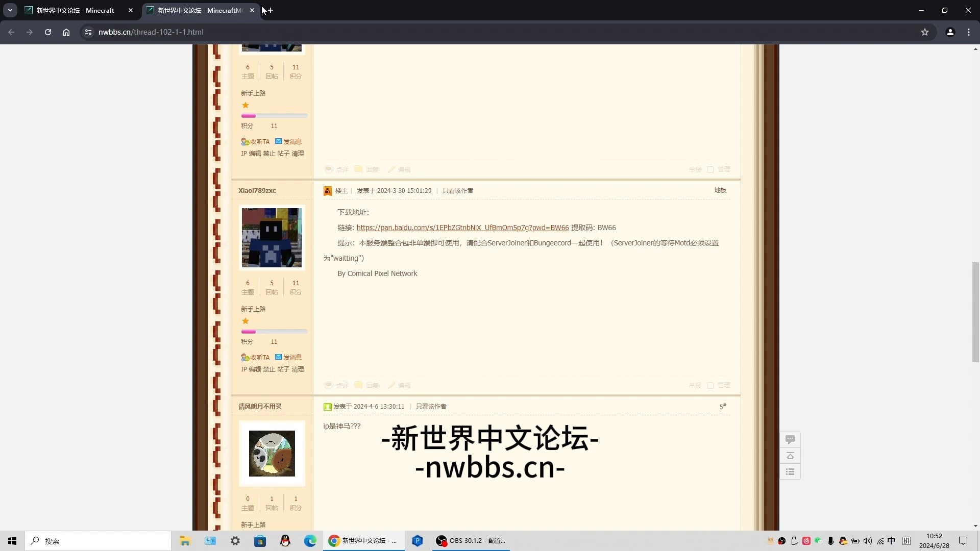The width and height of the screenshot is (980, 551).
Task: Click the 积分 progress bar in 地板 author panel
Action: point(274,332)
